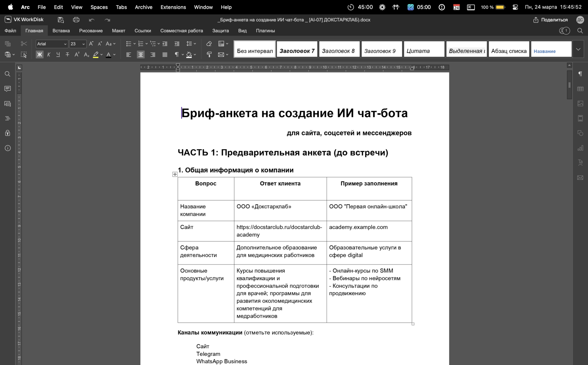
Task: Decrease font size with smaller A icon
Action: pyautogui.click(x=100, y=44)
